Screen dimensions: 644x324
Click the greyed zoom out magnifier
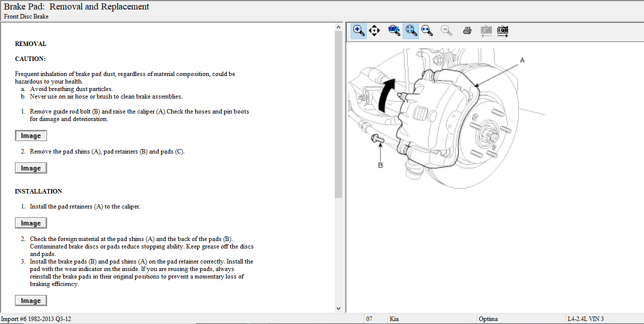[x=446, y=31]
